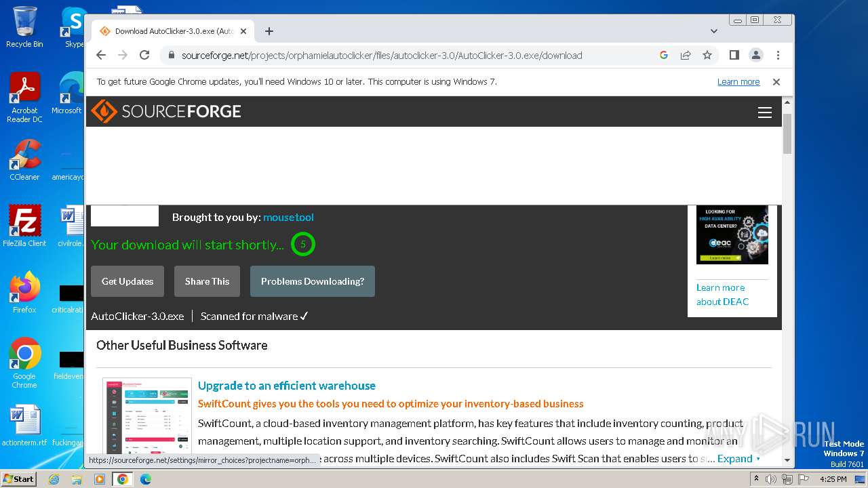Open the Recycle Bin desktop icon
The height and width of the screenshot is (488, 868).
pos(24,27)
